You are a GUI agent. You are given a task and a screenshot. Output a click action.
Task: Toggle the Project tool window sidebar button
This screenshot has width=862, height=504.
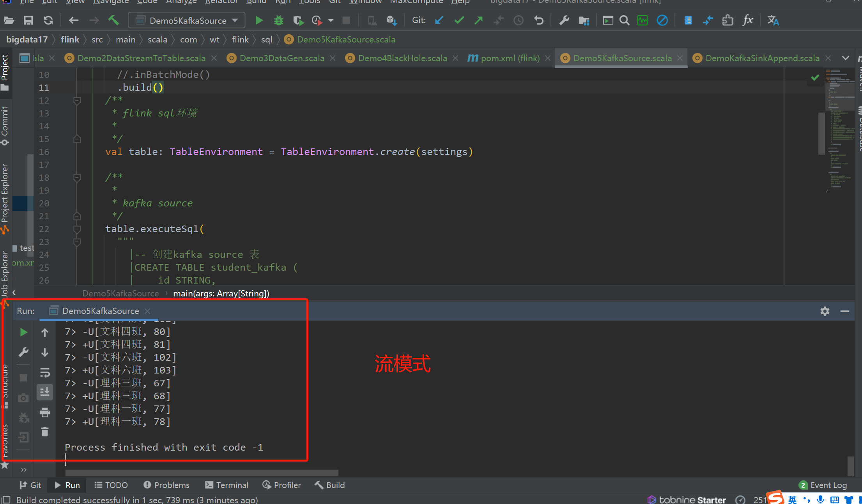tap(5, 72)
